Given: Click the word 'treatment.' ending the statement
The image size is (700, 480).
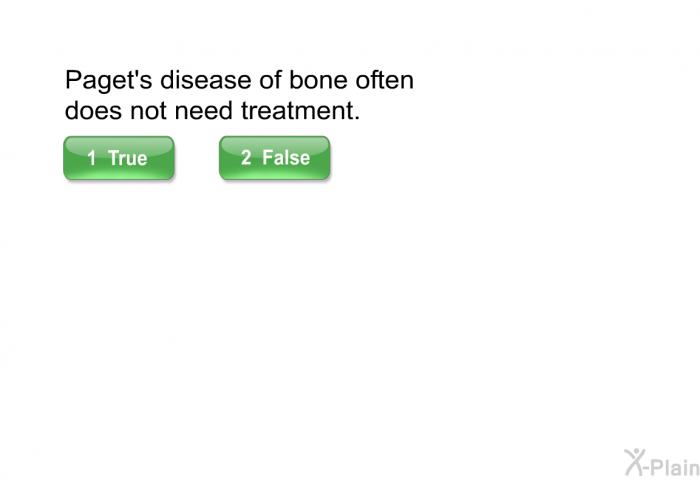Looking at the screenshot, I should click(x=300, y=110).
